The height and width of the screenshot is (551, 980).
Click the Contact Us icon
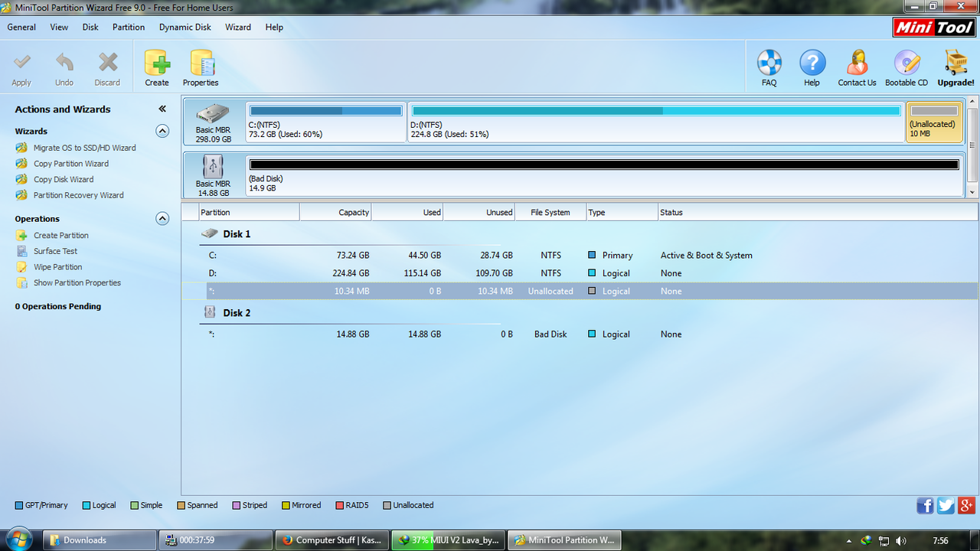(857, 63)
